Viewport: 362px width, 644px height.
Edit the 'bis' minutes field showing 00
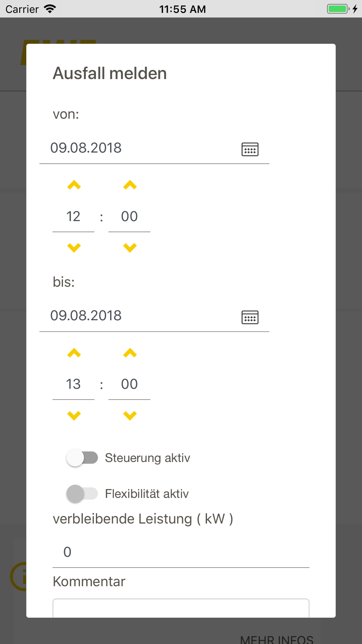tap(129, 384)
